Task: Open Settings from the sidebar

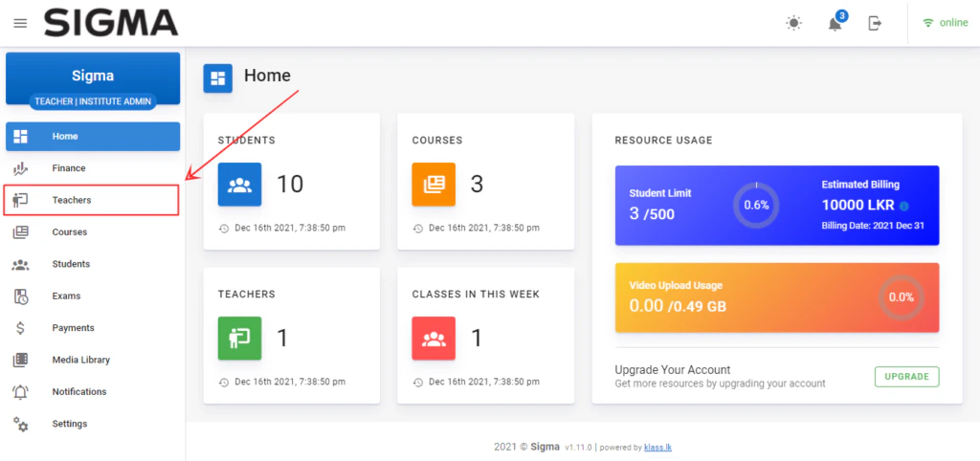Action: (x=93, y=424)
